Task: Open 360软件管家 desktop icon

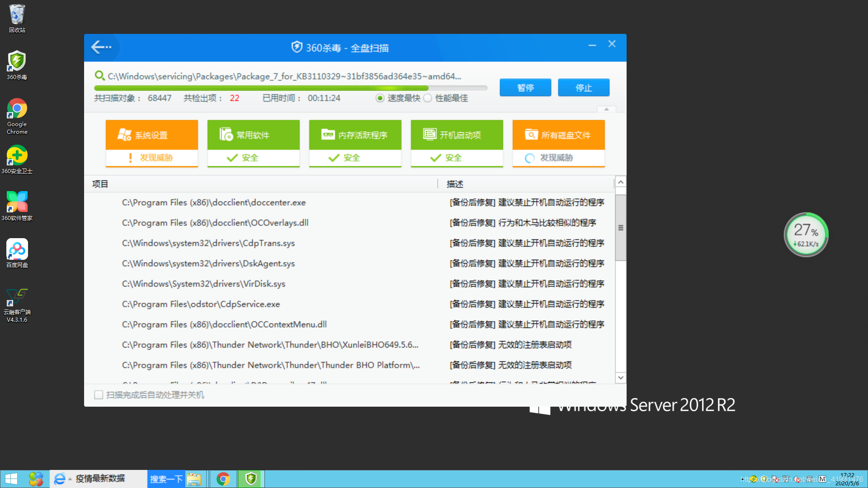Action: pyautogui.click(x=17, y=202)
